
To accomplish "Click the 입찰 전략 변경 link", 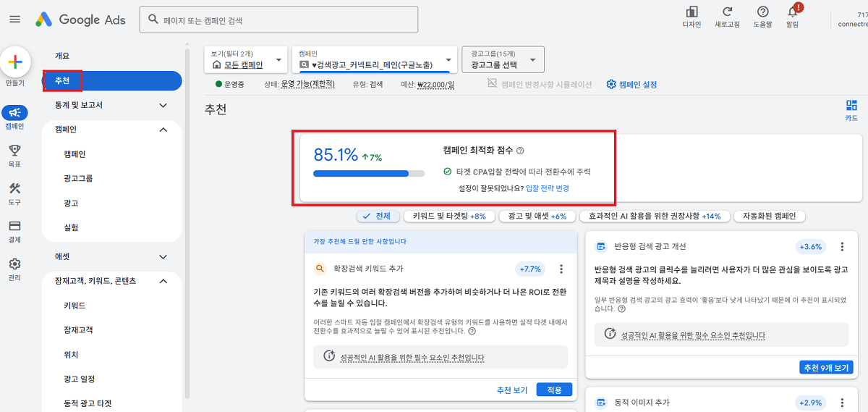I will point(548,188).
